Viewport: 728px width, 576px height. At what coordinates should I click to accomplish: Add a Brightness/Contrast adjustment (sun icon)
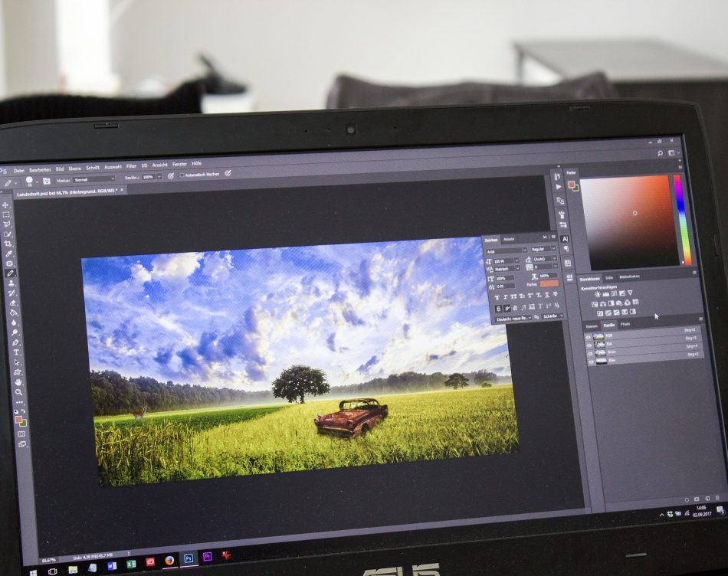[x=598, y=295]
